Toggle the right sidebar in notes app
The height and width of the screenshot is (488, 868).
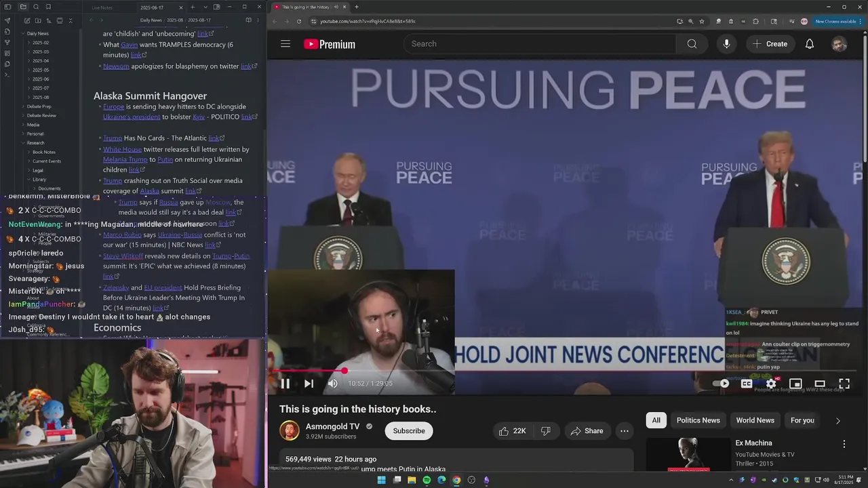[x=216, y=7]
